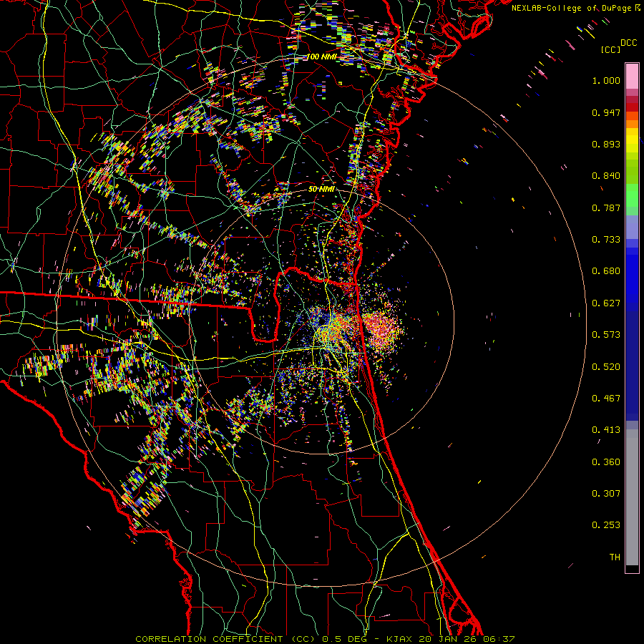Pick the pink swatch at top of color bar
Screen dimensions: 644x644
click(x=632, y=76)
